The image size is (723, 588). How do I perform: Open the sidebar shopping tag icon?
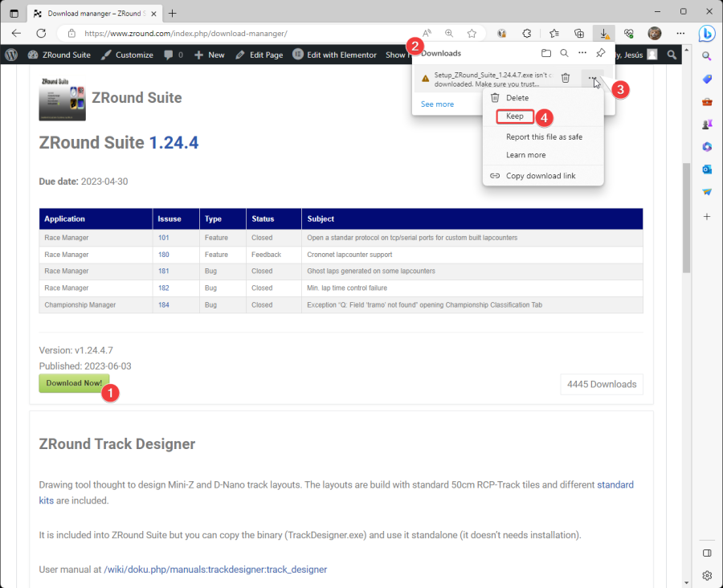click(707, 79)
